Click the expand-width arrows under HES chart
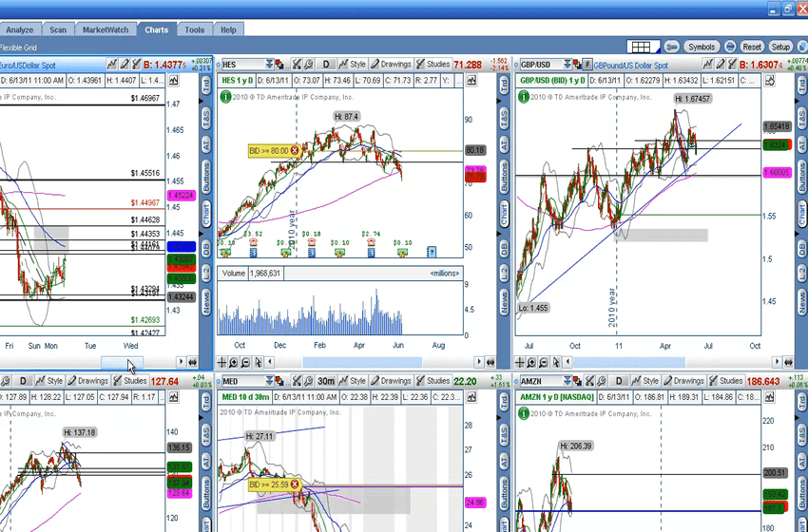The image size is (808, 532). click(x=491, y=363)
